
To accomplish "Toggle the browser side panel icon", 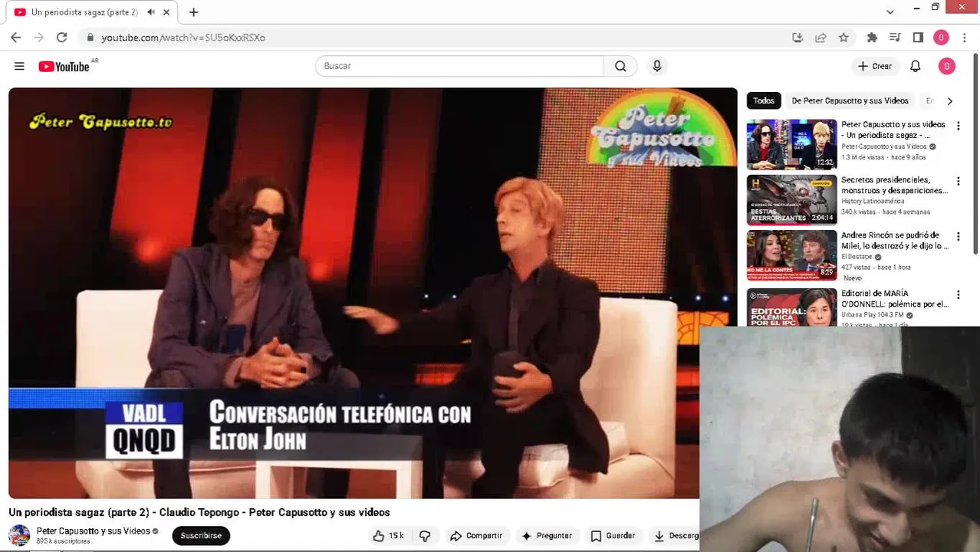I will point(918,37).
